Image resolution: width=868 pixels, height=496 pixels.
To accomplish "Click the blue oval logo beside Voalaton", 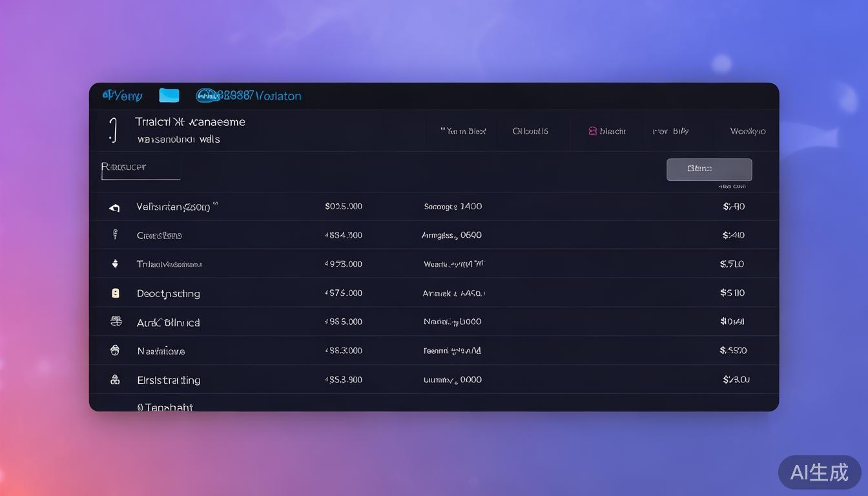I will [207, 96].
